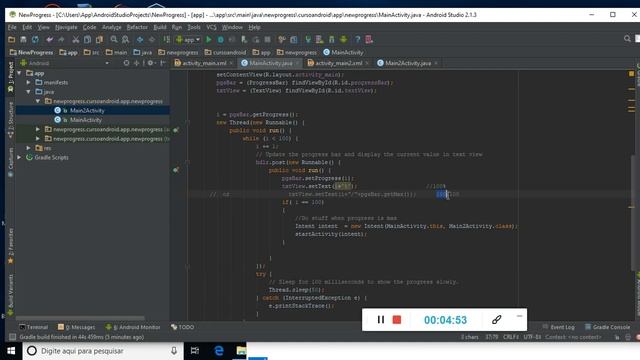This screenshot has height=360, width=640.
Task: Switch to the Main2Activity.java tab
Action: 408,63
